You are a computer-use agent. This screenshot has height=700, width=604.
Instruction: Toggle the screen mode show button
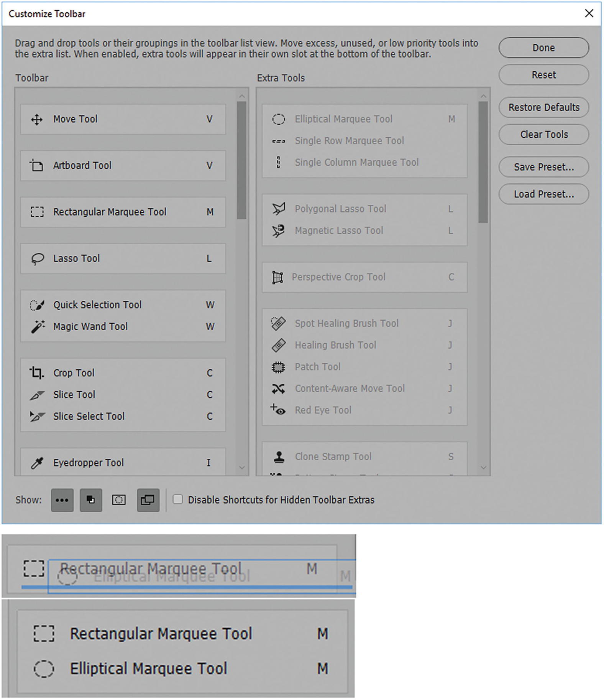pyautogui.click(x=148, y=500)
